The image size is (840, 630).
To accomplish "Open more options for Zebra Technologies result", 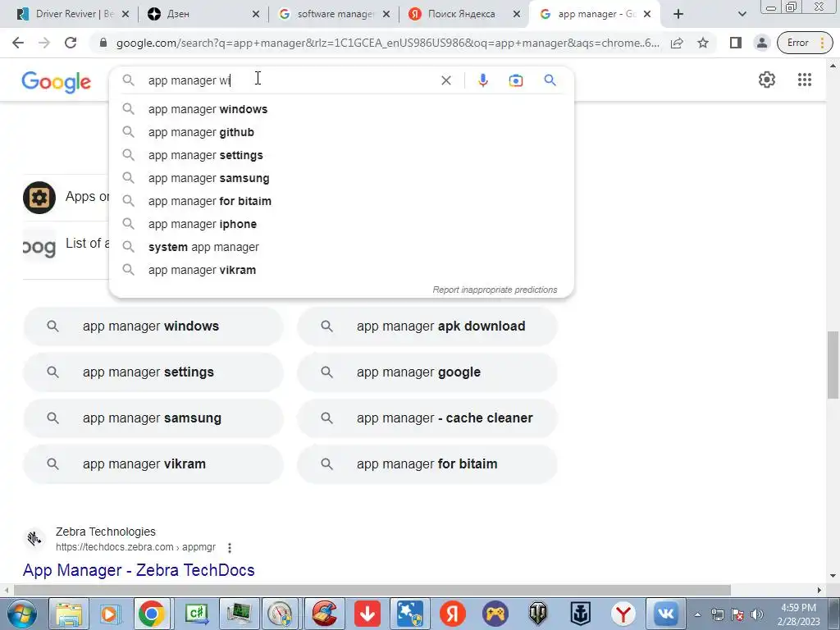I will 230,547.
